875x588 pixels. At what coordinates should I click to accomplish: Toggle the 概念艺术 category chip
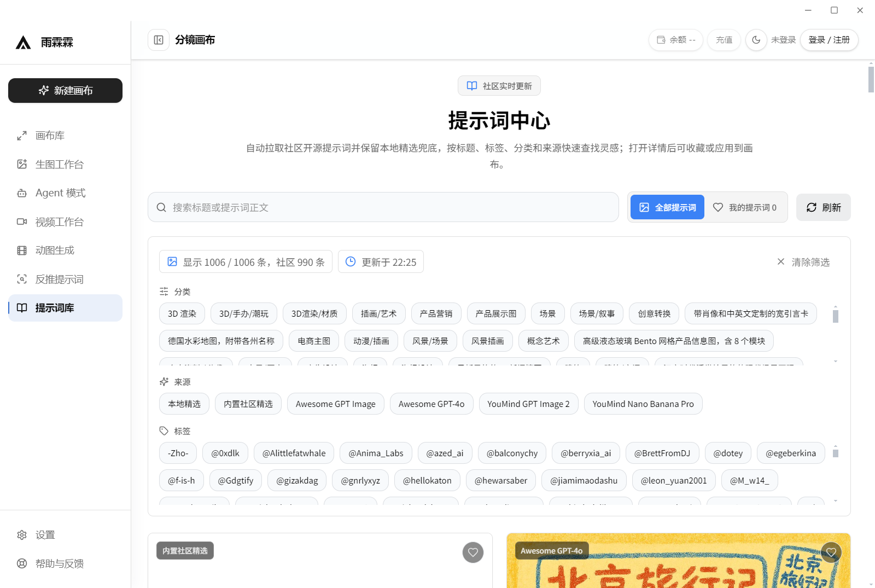[x=544, y=341]
